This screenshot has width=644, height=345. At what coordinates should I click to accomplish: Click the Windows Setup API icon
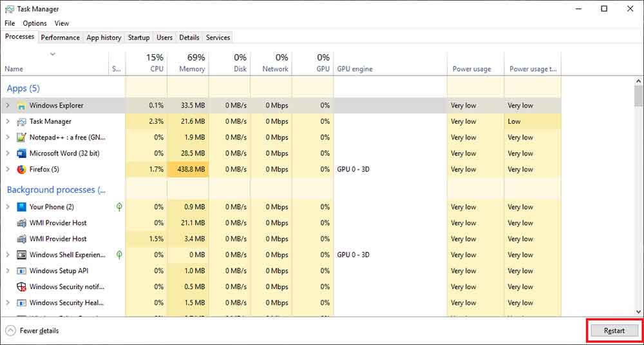(21, 271)
